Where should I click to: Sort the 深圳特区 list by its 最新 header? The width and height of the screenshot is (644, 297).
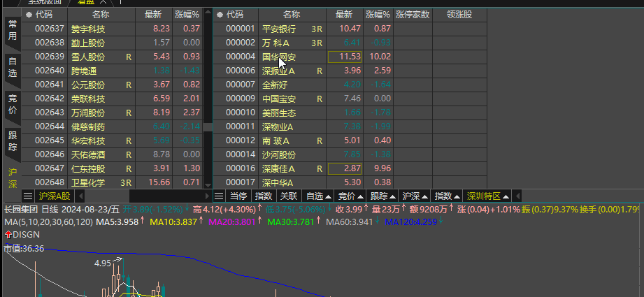point(344,15)
